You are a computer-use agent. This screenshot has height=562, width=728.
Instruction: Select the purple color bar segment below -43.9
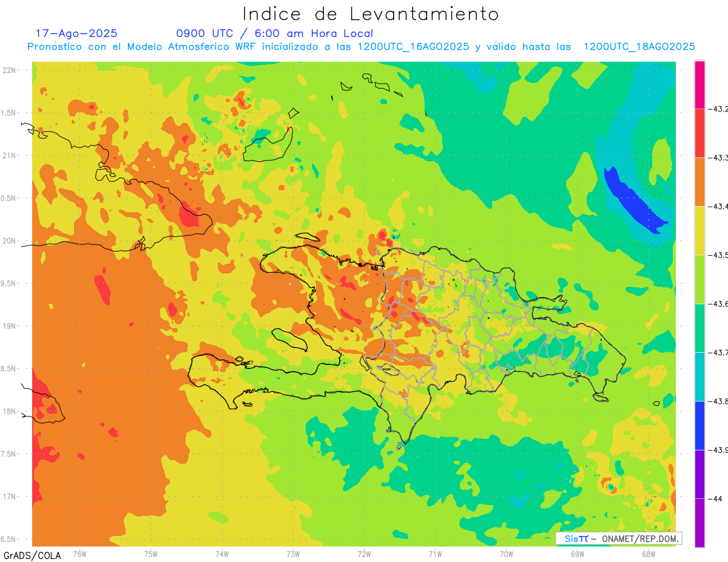coord(699,474)
